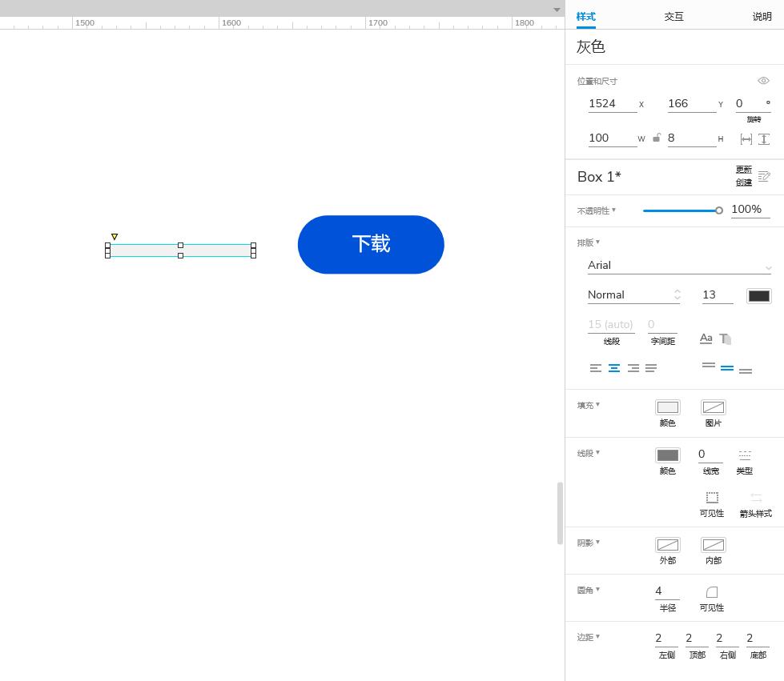The width and height of the screenshot is (784, 681).
Task: Collapse the 填充 section
Action: pos(589,405)
